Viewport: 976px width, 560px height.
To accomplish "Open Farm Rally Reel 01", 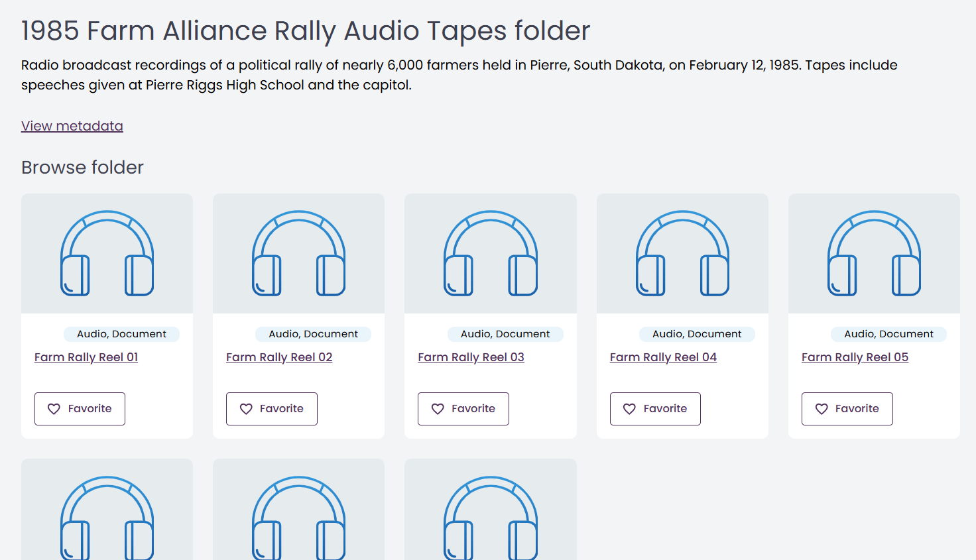I will coord(86,357).
